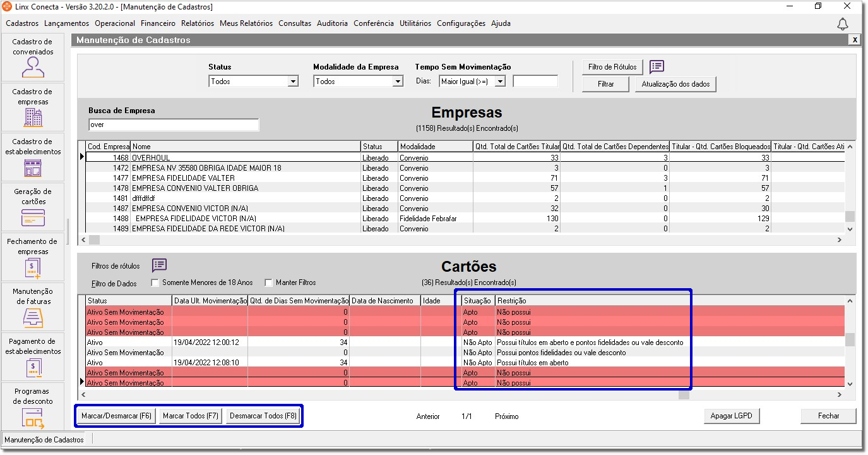Select company row dfffdffdf

[x=465, y=198]
